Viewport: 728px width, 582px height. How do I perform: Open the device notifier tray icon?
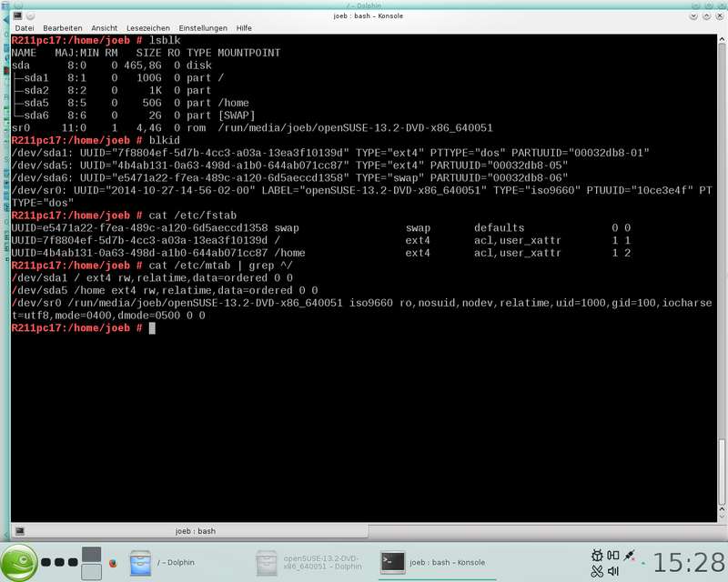pos(612,555)
